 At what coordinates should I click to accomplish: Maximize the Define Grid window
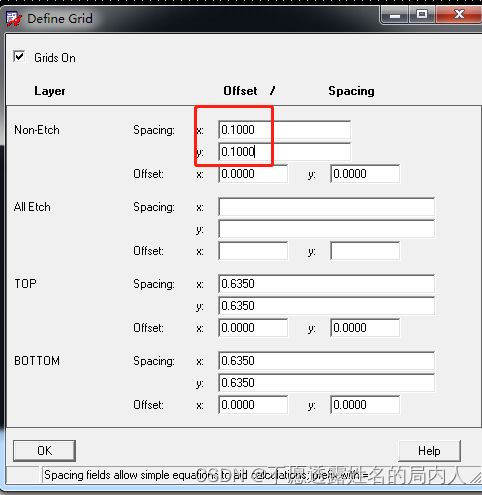[x=422, y=15]
